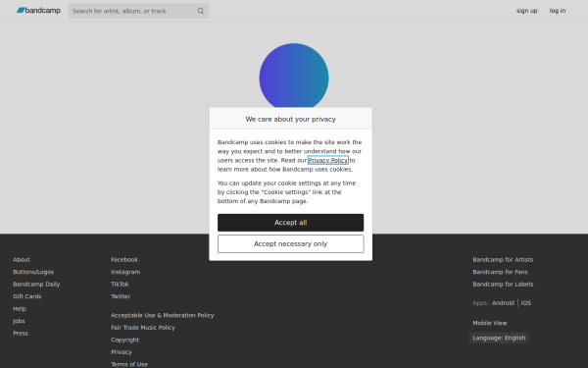
Task: Open the Bandcamp Daily footer link
Action: point(36,285)
